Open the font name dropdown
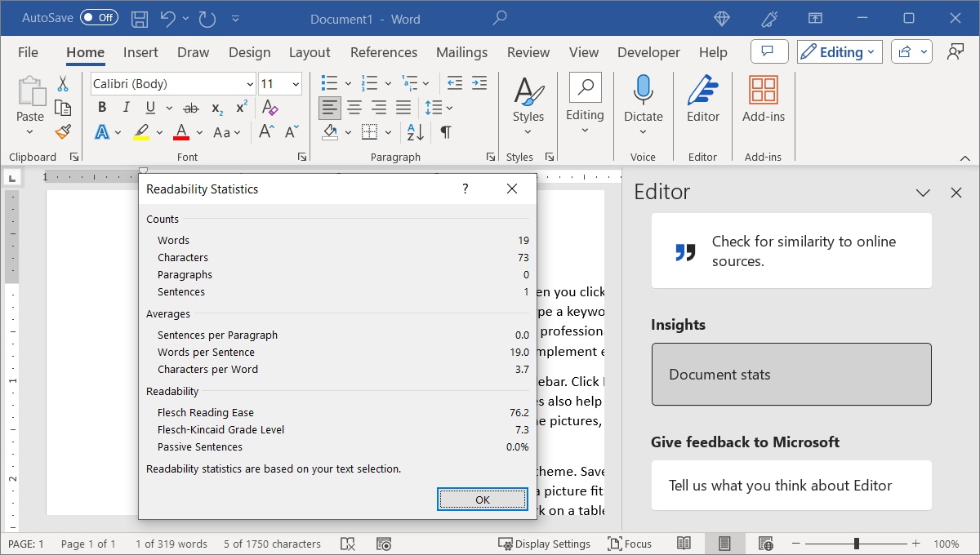Viewport: 980px width, 555px height. (249, 83)
